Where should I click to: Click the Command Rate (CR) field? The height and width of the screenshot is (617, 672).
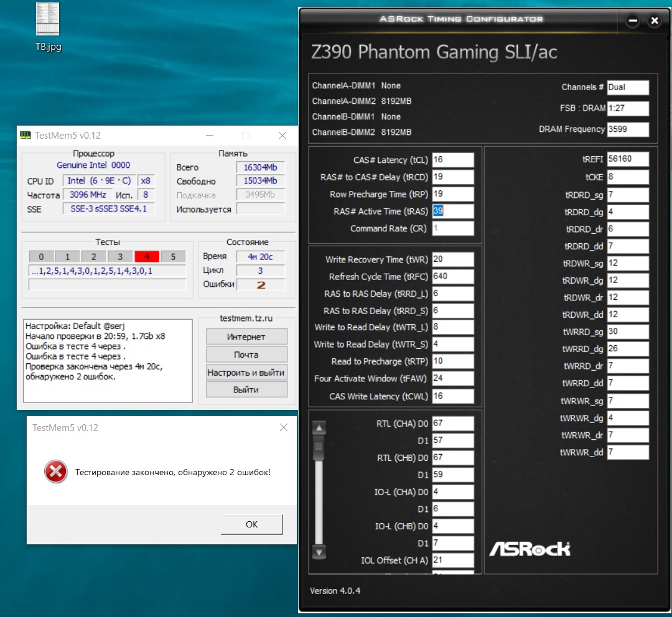[x=453, y=228]
